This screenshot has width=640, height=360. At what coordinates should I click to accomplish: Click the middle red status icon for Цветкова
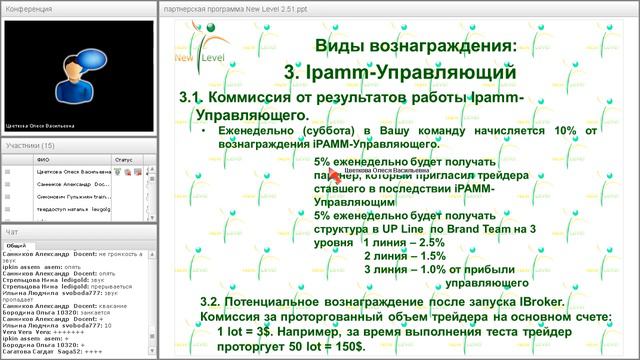[x=128, y=172]
